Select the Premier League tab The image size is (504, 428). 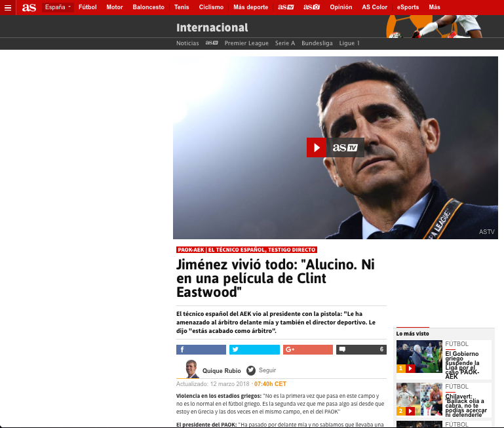[x=246, y=43]
